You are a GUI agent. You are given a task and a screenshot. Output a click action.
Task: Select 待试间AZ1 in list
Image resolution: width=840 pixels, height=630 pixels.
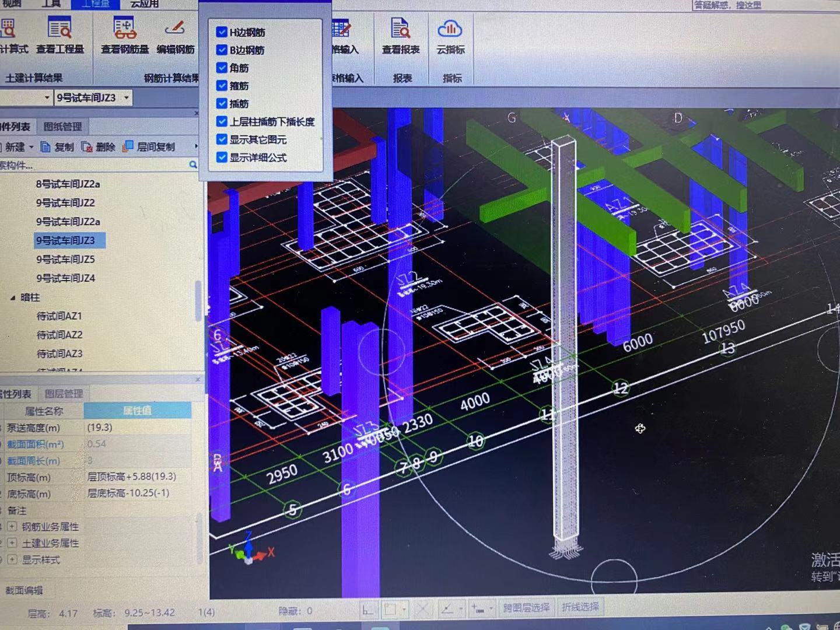click(60, 316)
